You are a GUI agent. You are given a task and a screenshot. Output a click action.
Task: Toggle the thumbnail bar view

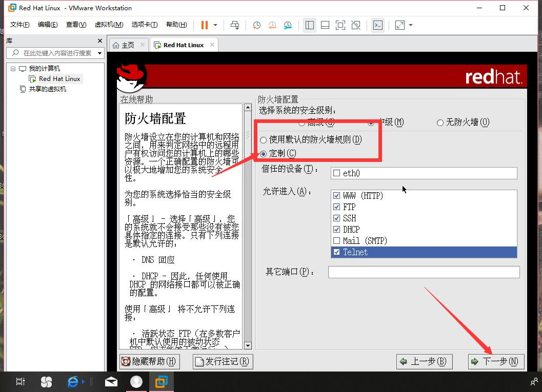coord(325,25)
